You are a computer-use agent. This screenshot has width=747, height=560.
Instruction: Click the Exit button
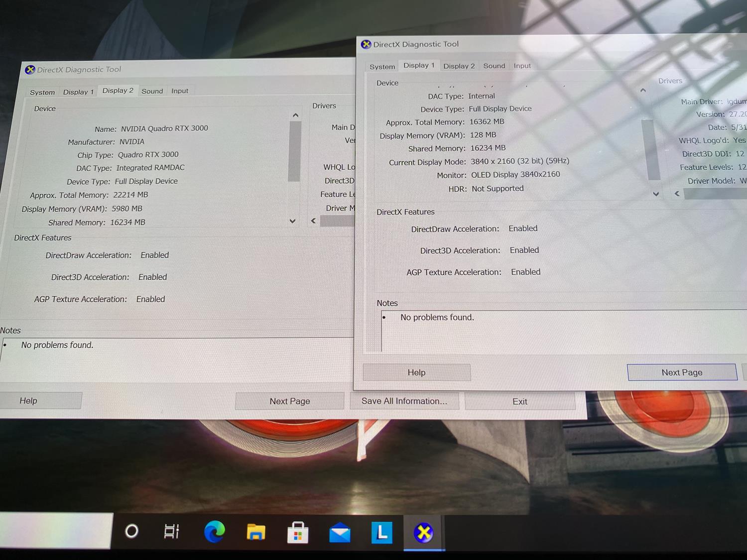tap(520, 402)
